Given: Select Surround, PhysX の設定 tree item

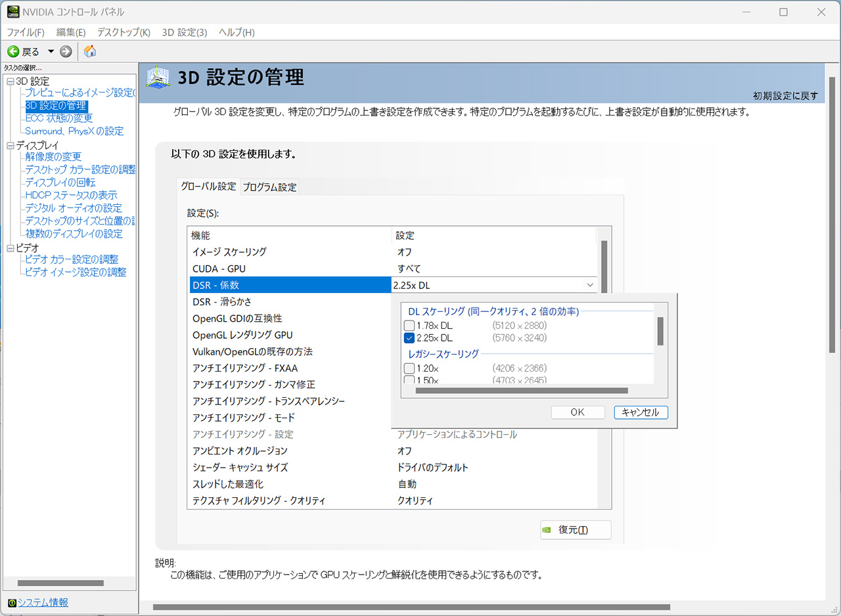Looking at the screenshot, I should (74, 131).
